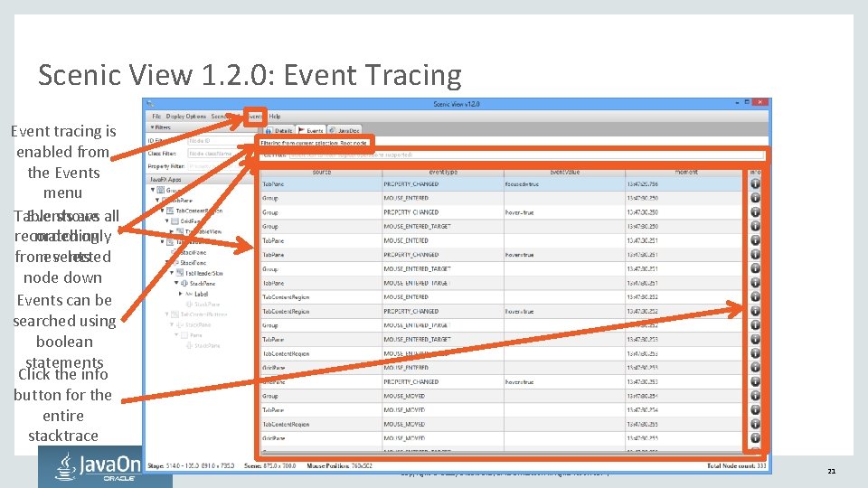Click info icon for TabContentRegion MOUSE_MOVED row
This screenshot has width=868, height=488.
755,424
